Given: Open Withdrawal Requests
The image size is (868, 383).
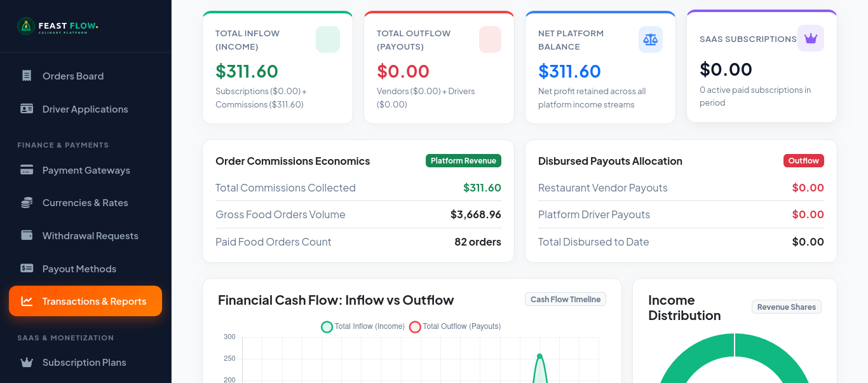Looking at the screenshot, I should pyautogui.click(x=85, y=235).
